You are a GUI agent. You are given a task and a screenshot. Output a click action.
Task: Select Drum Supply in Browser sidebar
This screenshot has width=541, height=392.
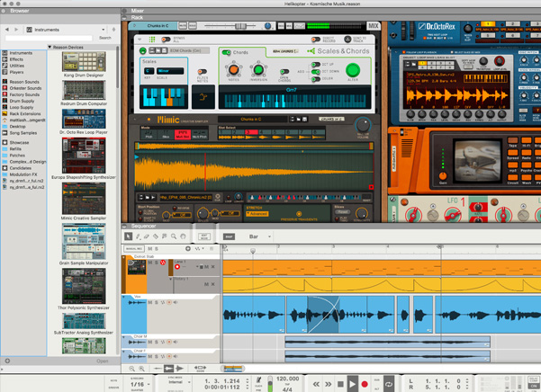click(x=22, y=101)
